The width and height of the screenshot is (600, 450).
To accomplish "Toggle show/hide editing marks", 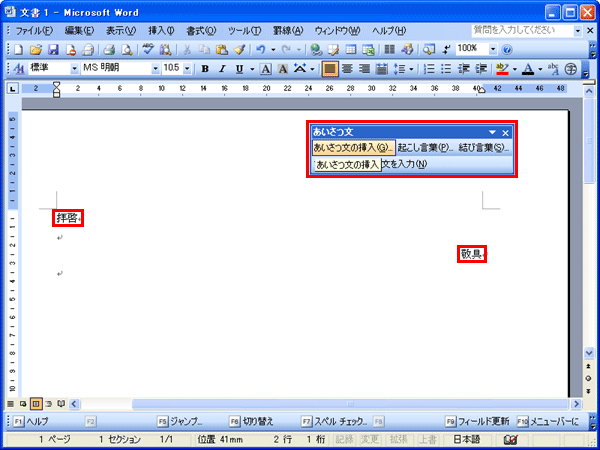I will [x=446, y=49].
